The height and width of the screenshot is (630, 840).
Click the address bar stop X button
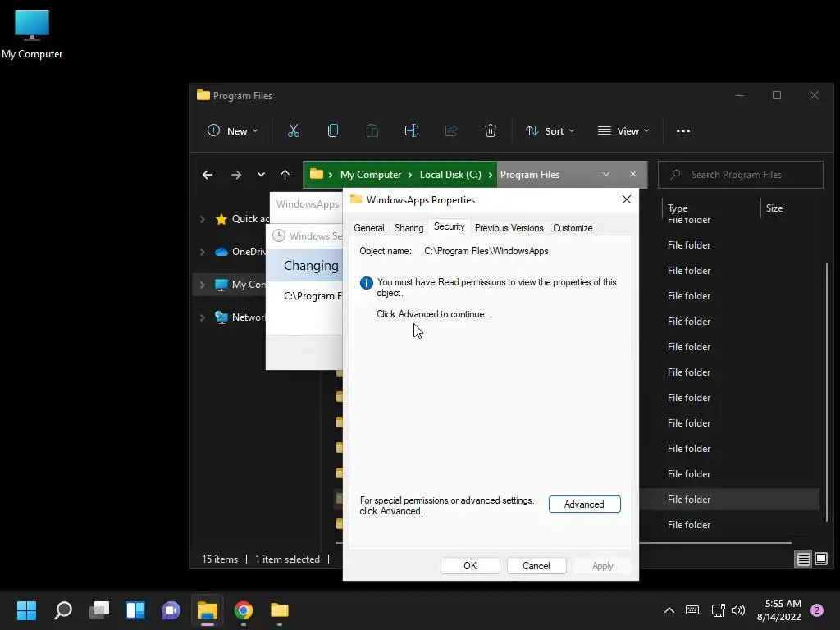click(632, 174)
